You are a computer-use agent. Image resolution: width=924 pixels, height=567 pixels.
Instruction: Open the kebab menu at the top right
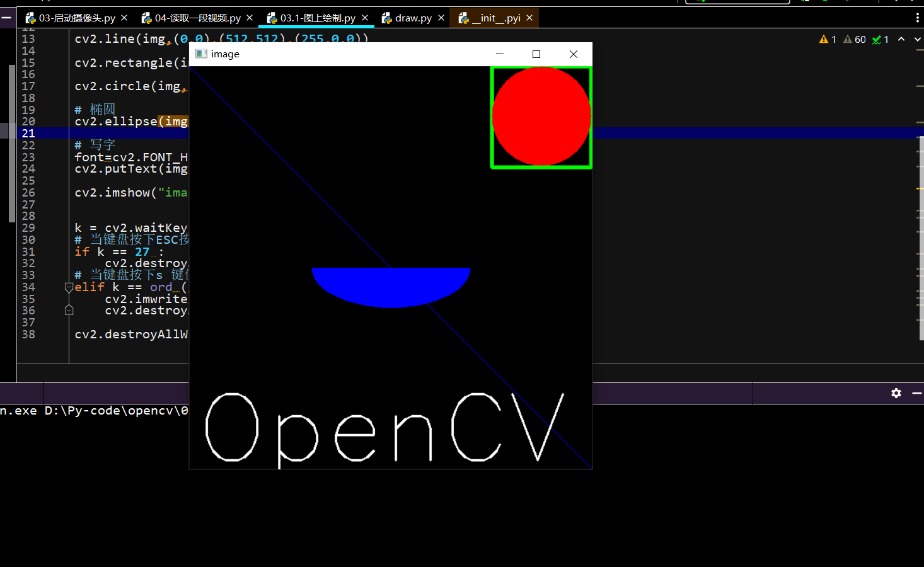(918, 18)
